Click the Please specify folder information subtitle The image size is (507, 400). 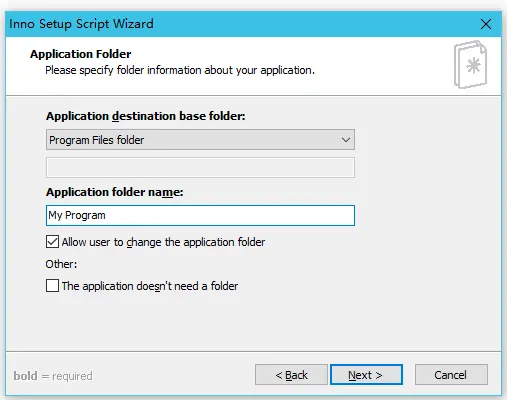coord(180,70)
